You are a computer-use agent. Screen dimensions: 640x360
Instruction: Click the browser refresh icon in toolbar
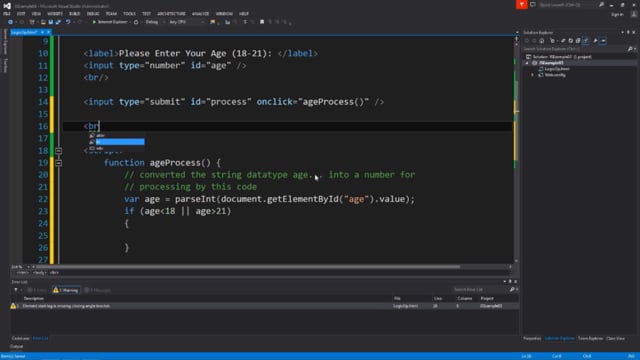click(x=136, y=22)
